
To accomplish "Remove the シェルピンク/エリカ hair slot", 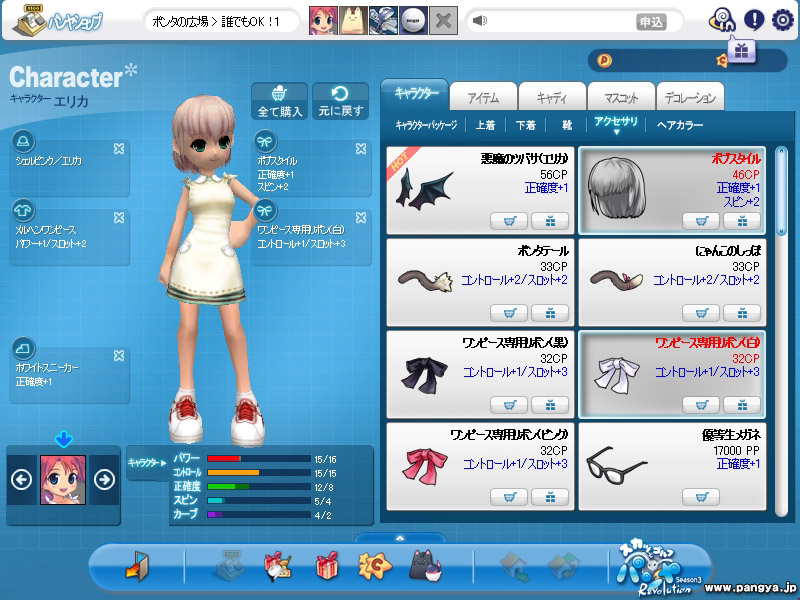I will point(119,148).
